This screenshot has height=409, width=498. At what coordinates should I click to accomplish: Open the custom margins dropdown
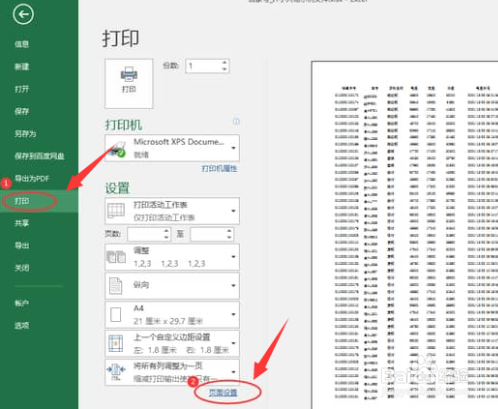click(172, 344)
